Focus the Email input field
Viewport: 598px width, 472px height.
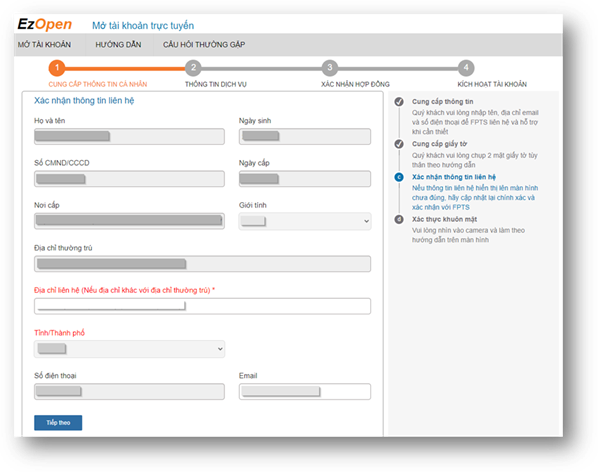tap(305, 392)
